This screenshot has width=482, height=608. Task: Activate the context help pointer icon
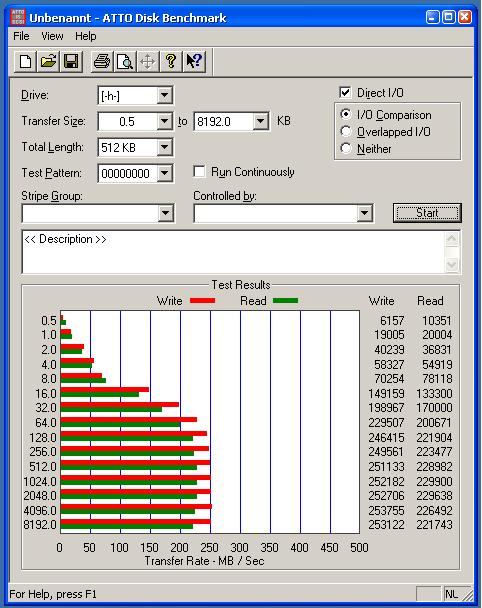193,61
